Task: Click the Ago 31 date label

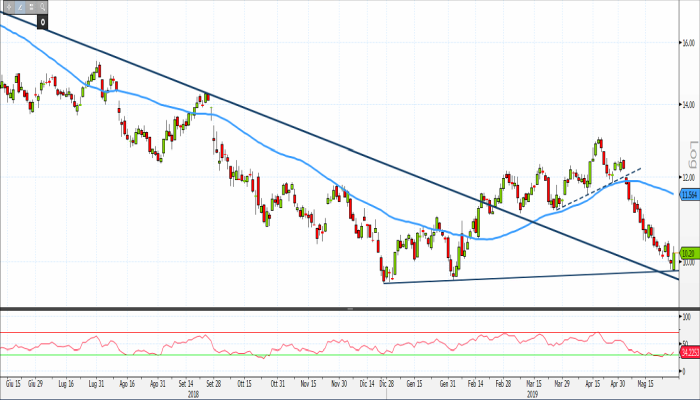Action: 158,383
